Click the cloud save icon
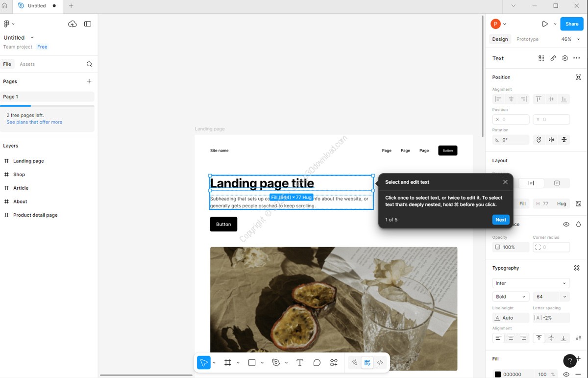 click(73, 24)
